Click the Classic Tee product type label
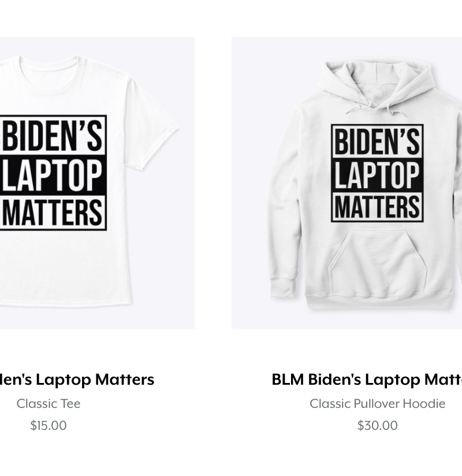This screenshot has height=476, width=462. coord(49,404)
